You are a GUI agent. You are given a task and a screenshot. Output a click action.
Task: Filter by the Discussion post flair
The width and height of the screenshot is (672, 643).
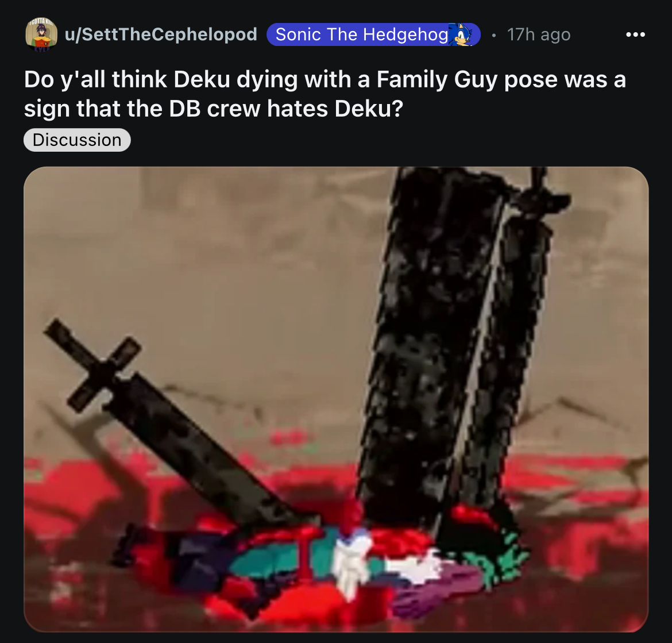coord(77,140)
